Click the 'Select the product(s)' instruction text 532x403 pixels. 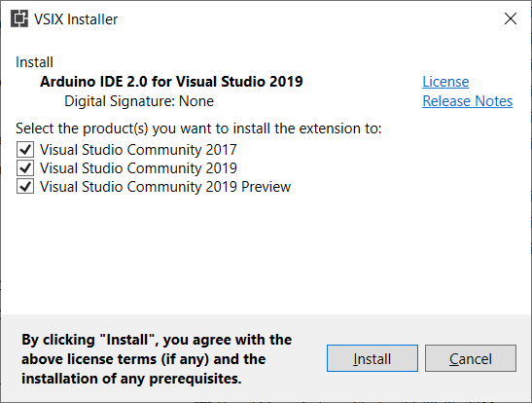[x=198, y=128]
